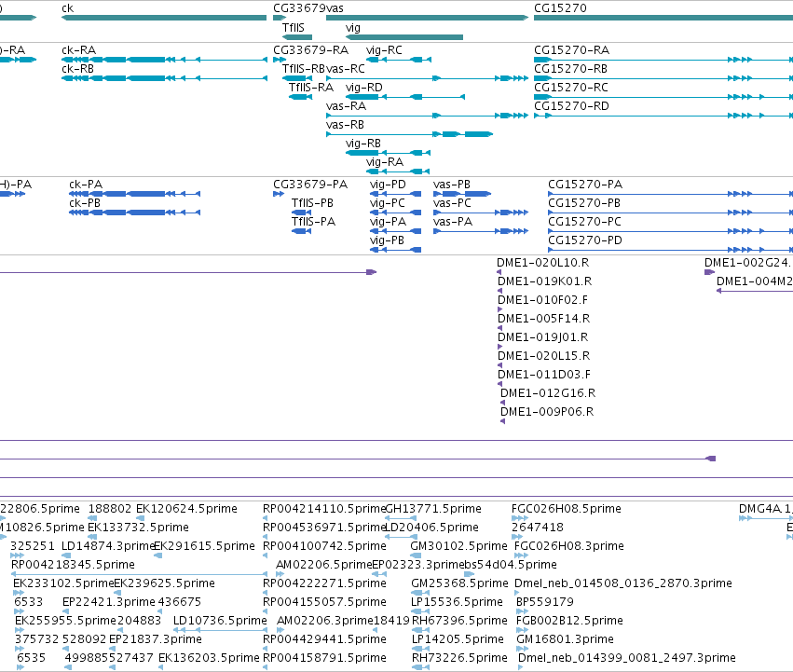Select the GM25368.5prime EST label
This screenshot has height=672, width=793.
click(x=459, y=583)
